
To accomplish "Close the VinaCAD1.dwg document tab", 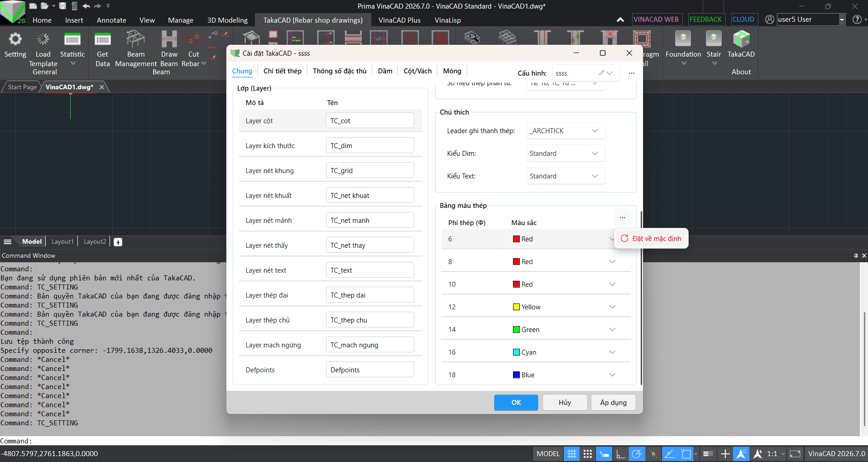I will 102,87.
